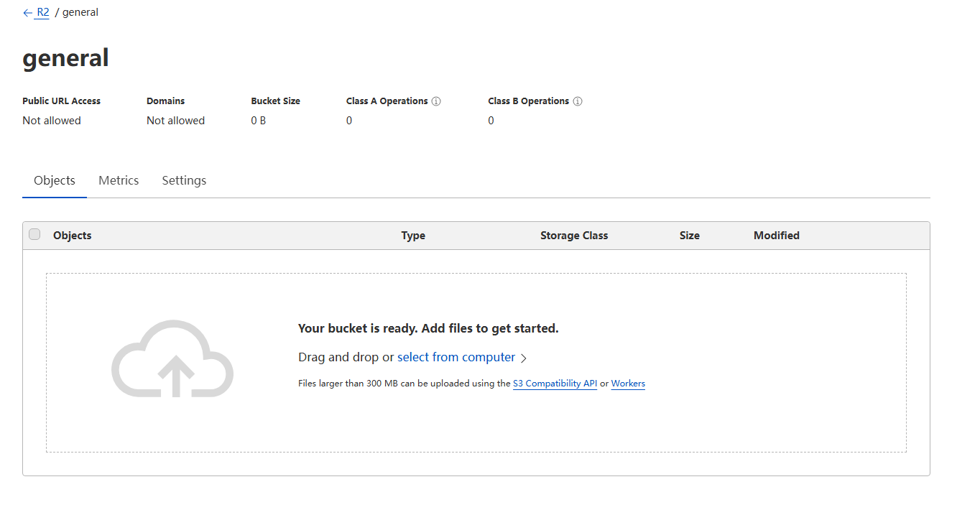Click the Objects column header
The height and width of the screenshot is (515, 980).
(x=73, y=236)
